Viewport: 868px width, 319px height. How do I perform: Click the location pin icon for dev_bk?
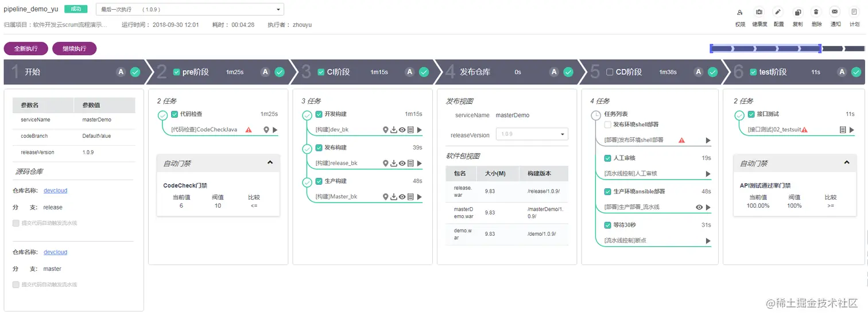pos(386,130)
